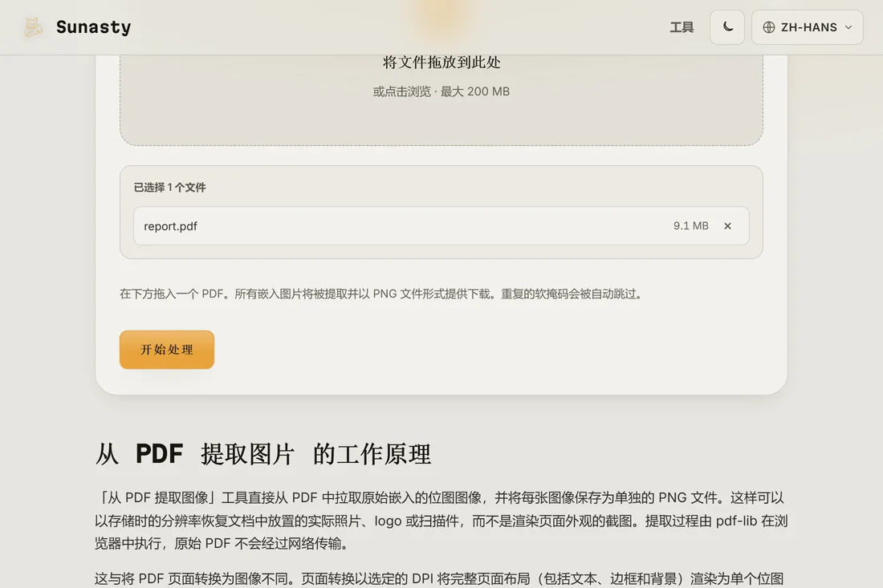
Task: Click the globe icon in language selector
Action: [x=769, y=27]
